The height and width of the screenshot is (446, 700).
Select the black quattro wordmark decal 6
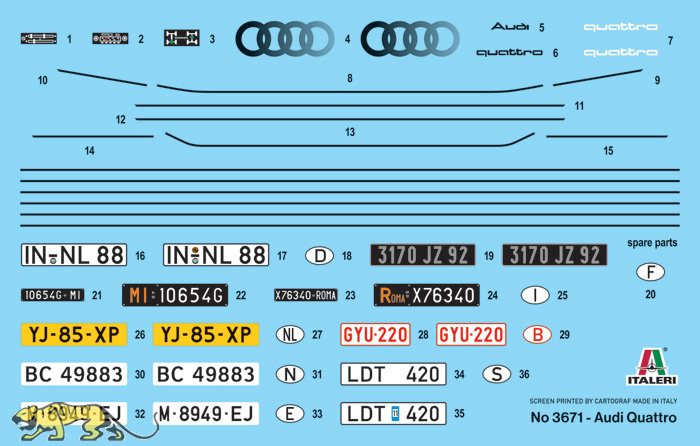point(509,53)
